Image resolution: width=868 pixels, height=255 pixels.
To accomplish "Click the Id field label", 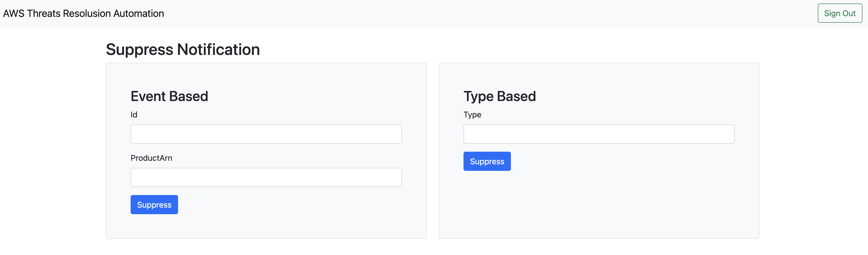I will (134, 115).
